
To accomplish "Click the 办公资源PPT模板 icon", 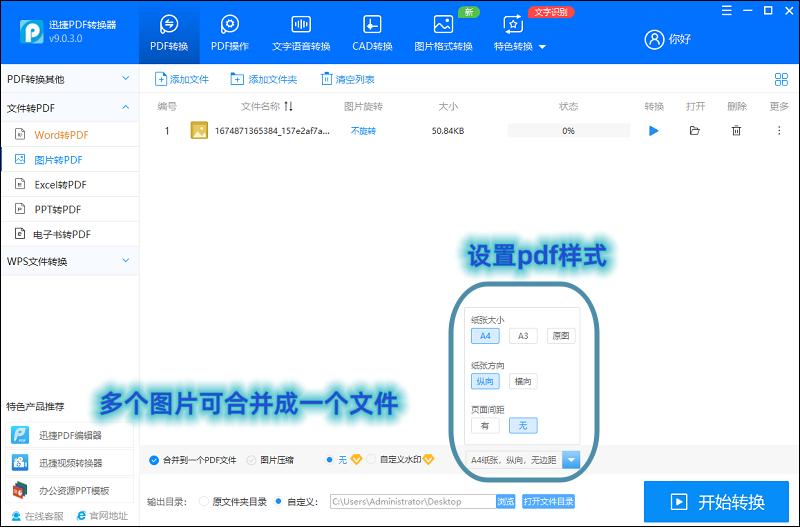I will pos(20,490).
